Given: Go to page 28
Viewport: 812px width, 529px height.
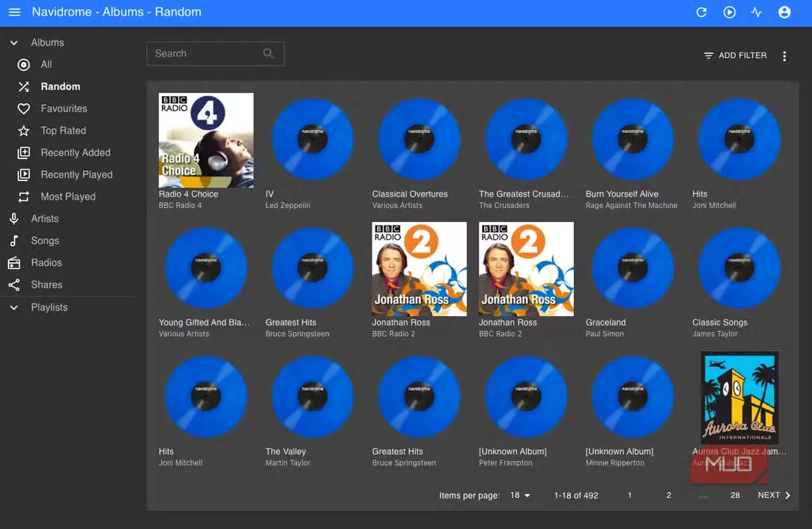Looking at the screenshot, I should [x=735, y=495].
